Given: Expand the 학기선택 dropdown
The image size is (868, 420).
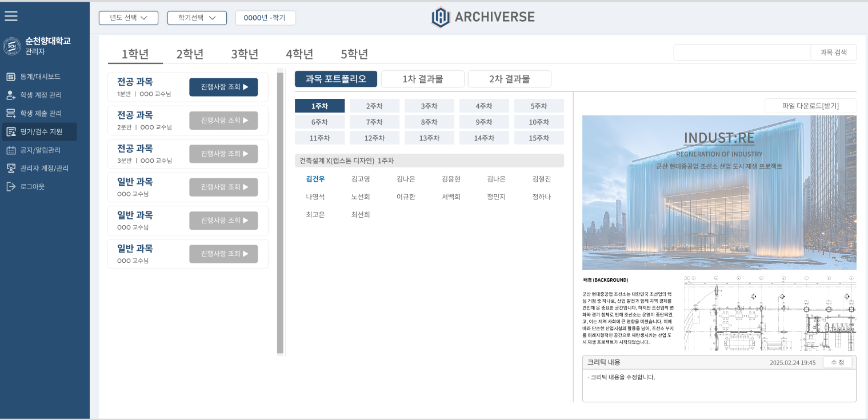Looking at the screenshot, I should tap(197, 18).
